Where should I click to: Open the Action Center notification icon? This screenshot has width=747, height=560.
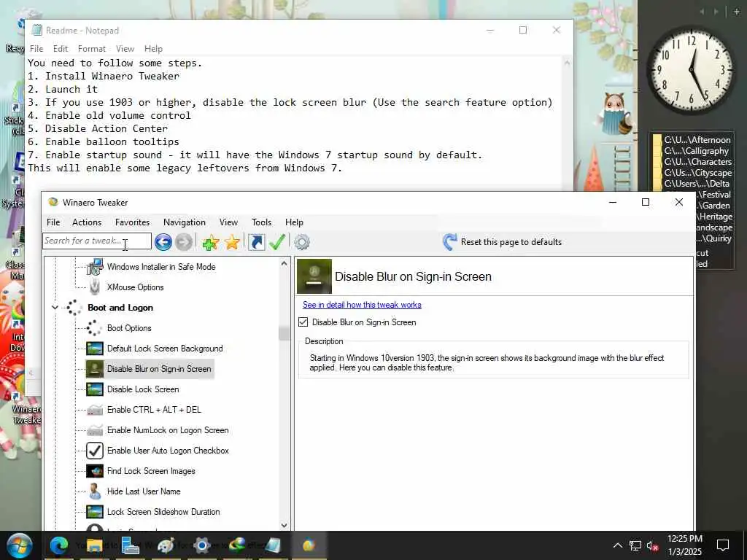coord(723,545)
